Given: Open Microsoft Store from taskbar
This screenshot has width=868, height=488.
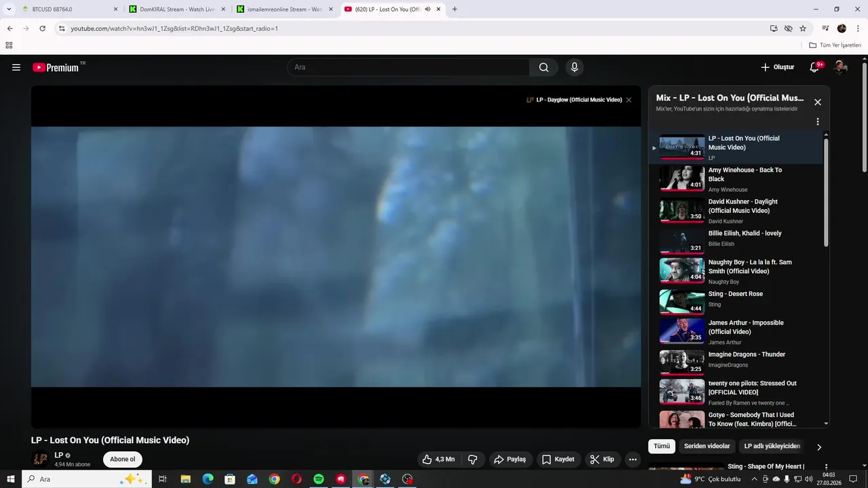Looking at the screenshot, I should coord(230,479).
